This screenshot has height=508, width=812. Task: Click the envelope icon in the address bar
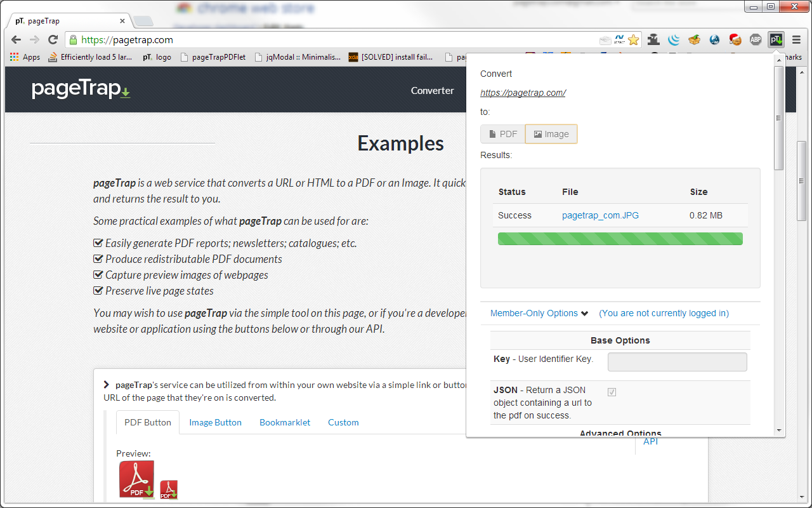pyautogui.click(x=606, y=40)
